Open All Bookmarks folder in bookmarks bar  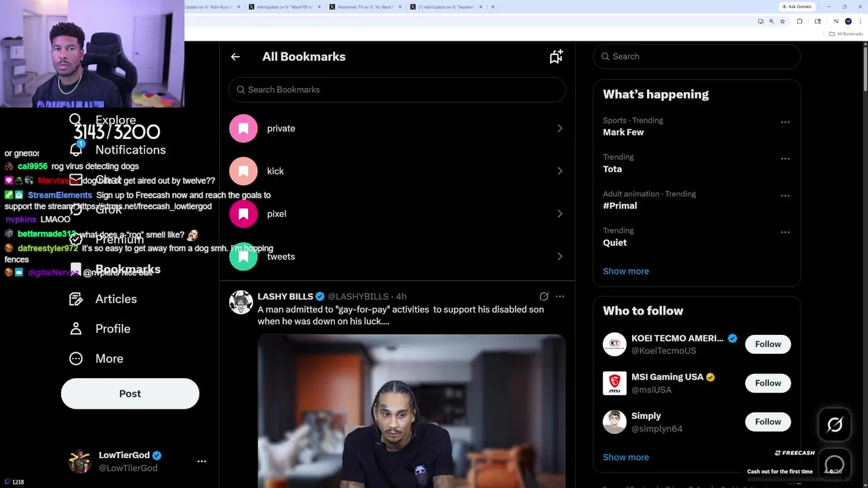pos(847,34)
